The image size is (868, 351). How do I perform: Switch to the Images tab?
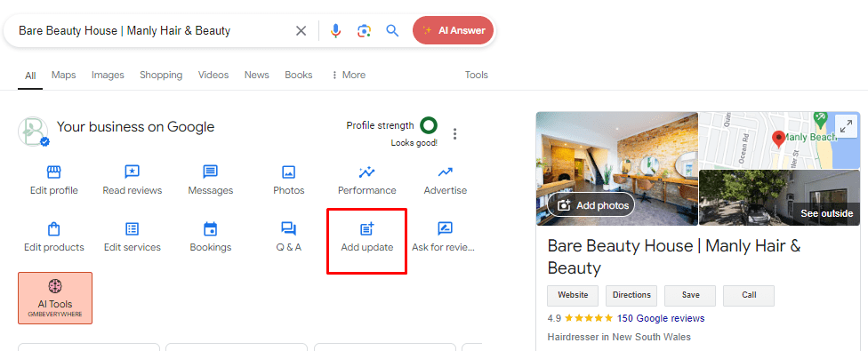coord(108,76)
